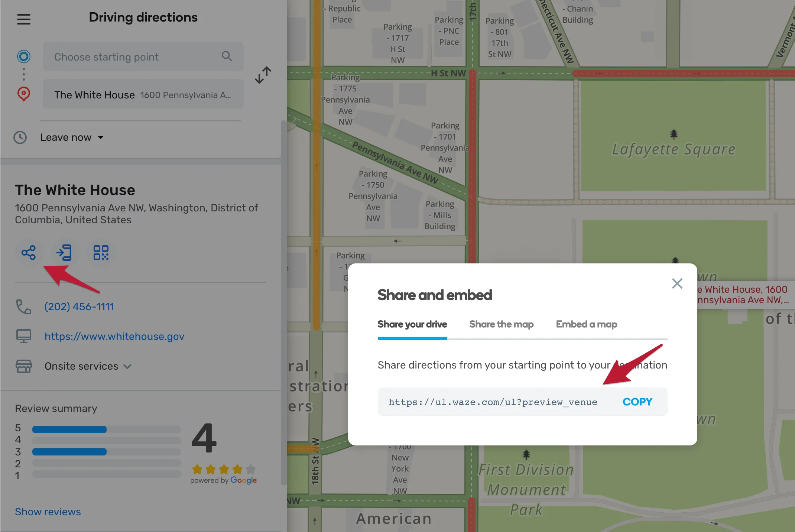The width and height of the screenshot is (795, 532).
Task: Click the clock icon beside Leave now
Action: coord(20,137)
